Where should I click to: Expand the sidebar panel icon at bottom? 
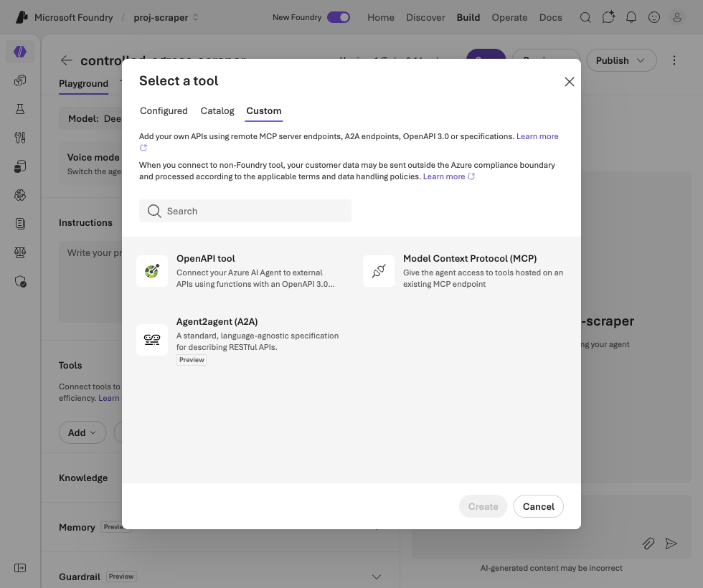tap(20, 568)
